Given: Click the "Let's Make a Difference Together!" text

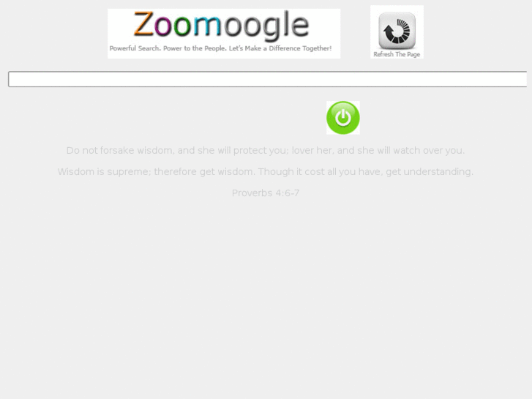Looking at the screenshot, I should (280, 48).
